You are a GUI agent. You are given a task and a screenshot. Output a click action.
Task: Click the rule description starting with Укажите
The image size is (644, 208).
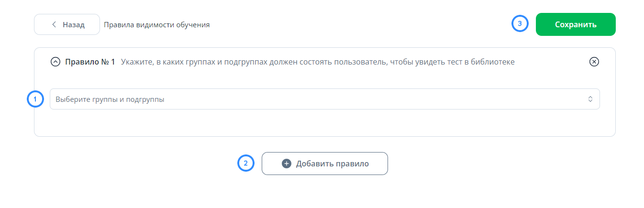pyautogui.click(x=318, y=62)
